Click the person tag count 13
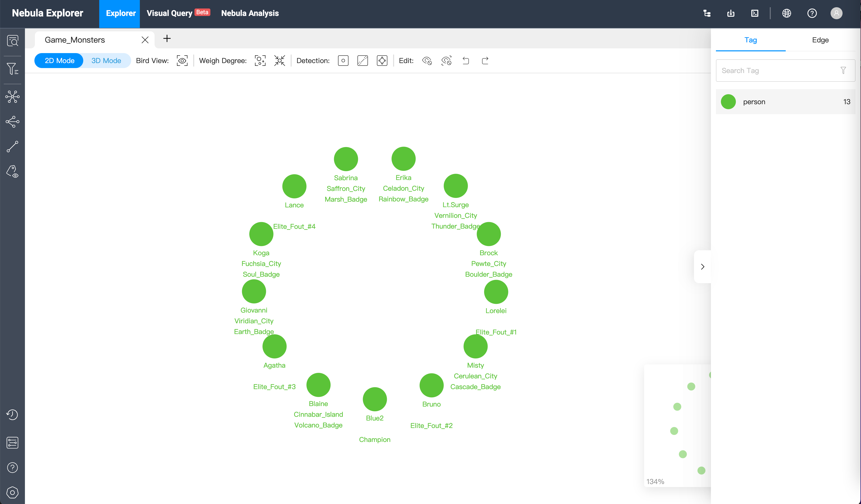This screenshot has width=861, height=504. [x=847, y=102]
